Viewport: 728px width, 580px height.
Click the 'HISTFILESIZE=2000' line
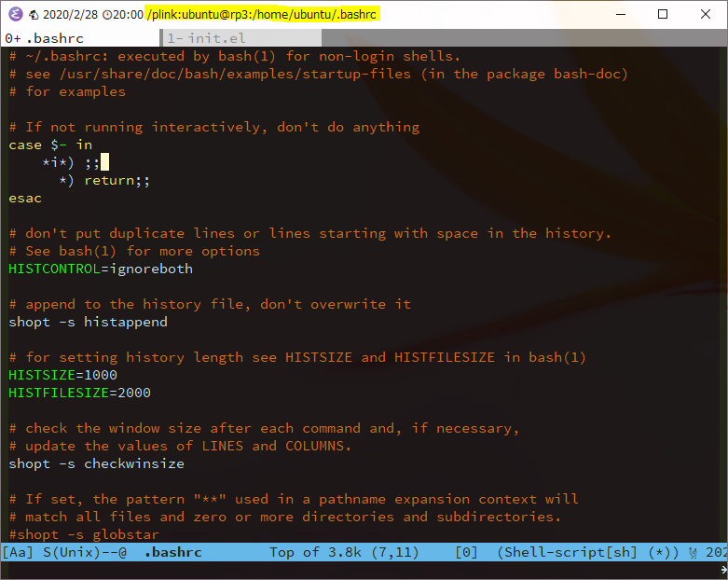click(80, 393)
